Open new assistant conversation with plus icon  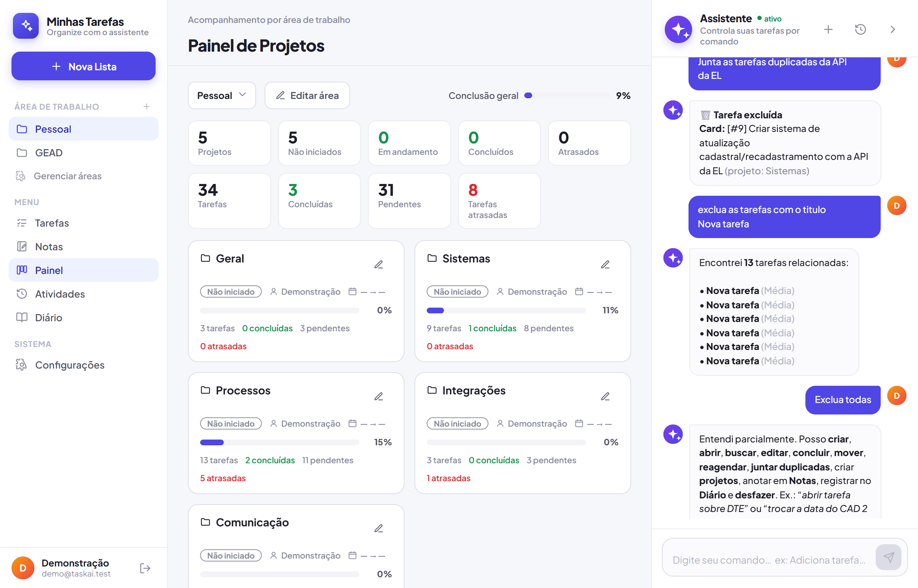point(828,29)
